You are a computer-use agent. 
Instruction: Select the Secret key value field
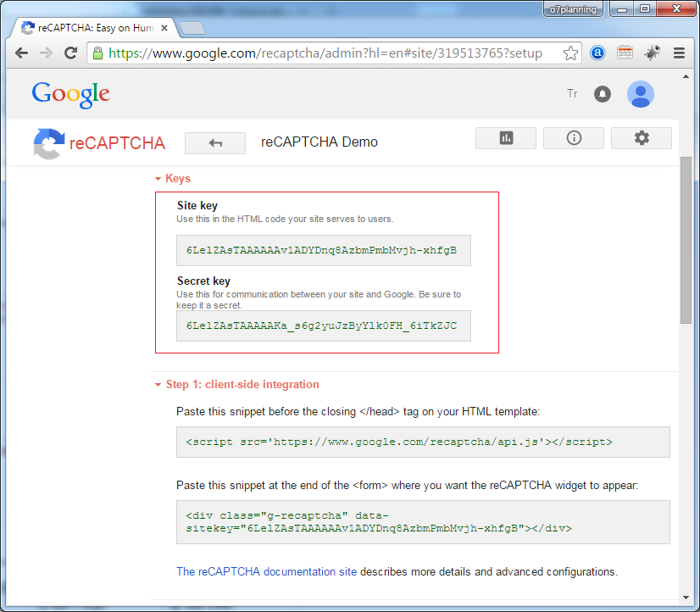pos(323,325)
